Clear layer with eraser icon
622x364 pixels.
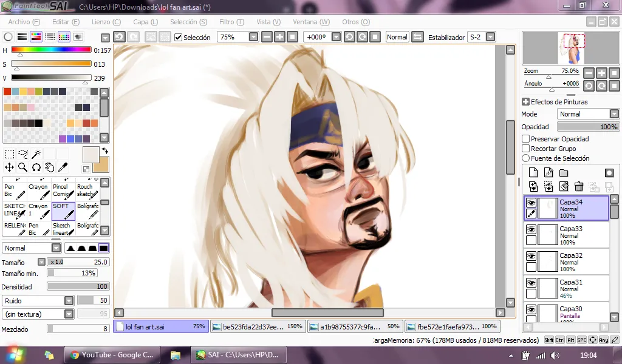coord(564,186)
